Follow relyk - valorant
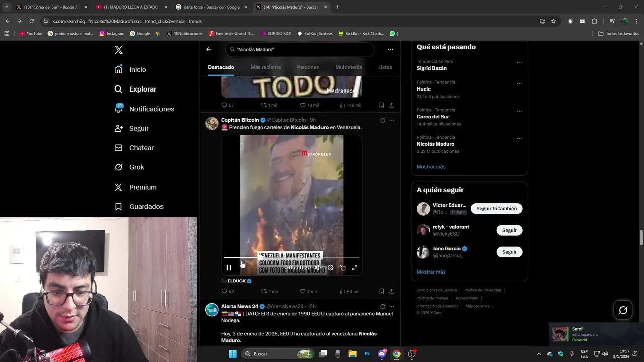 tap(509, 230)
